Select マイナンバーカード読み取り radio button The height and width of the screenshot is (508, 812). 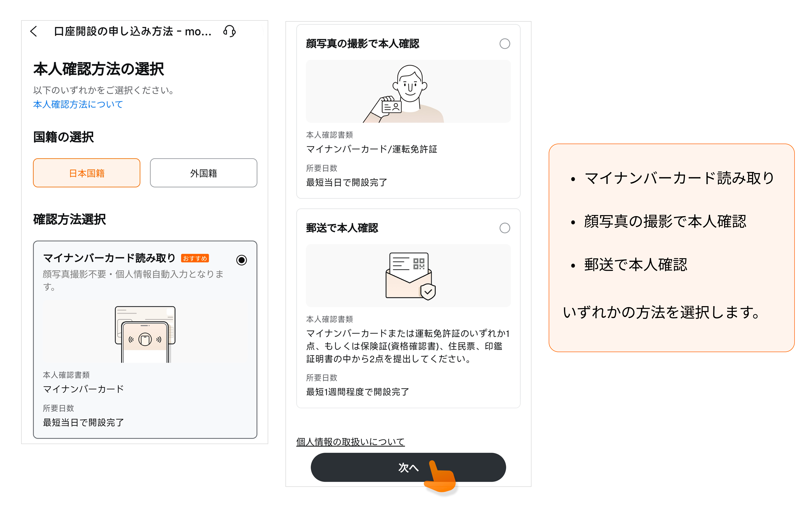(x=241, y=260)
